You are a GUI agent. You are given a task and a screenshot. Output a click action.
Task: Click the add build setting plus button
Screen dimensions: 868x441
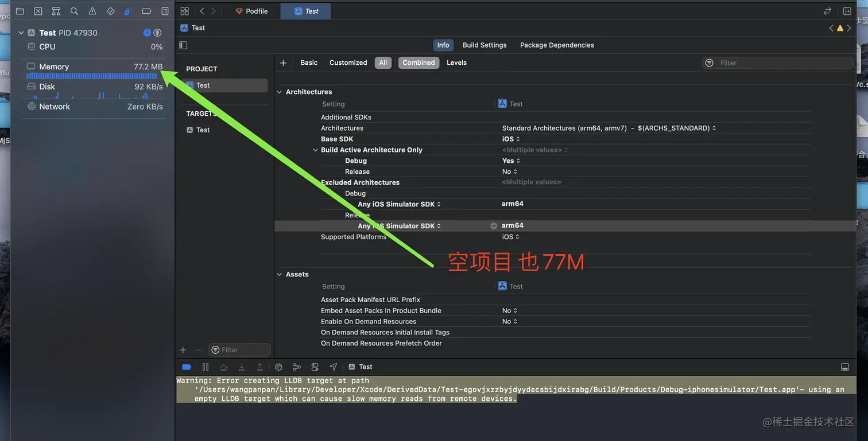point(283,63)
